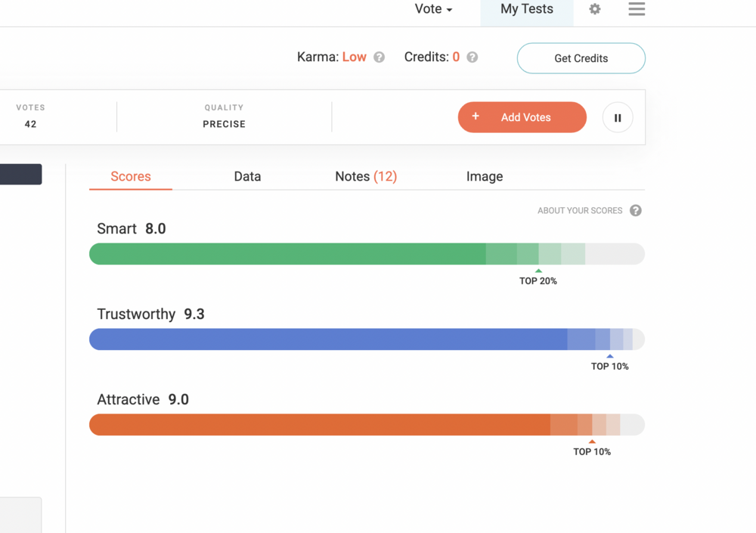756x533 pixels.
Task: Click the About Your Scores link
Action: 580,211
